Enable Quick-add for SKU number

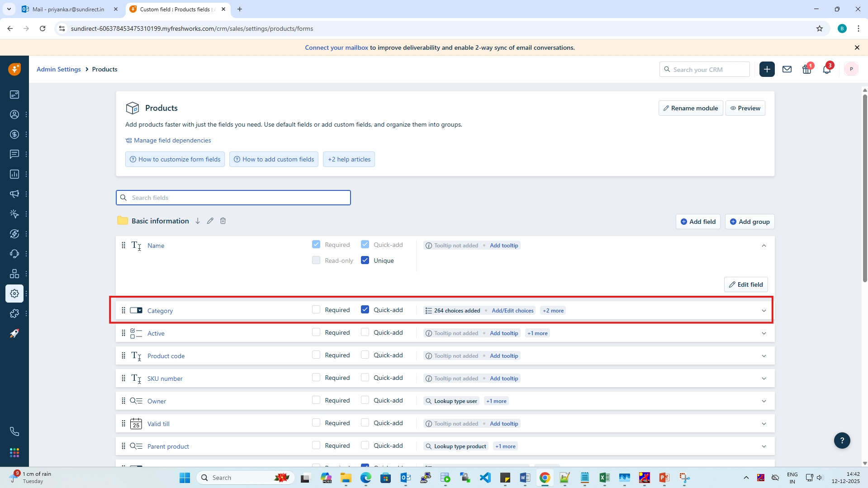(x=365, y=377)
